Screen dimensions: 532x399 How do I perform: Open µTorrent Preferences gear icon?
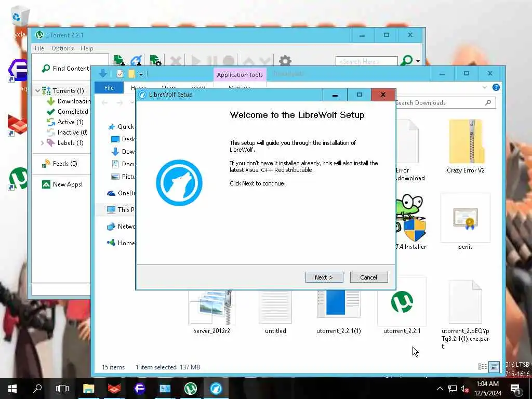pyautogui.click(x=285, y=61)
